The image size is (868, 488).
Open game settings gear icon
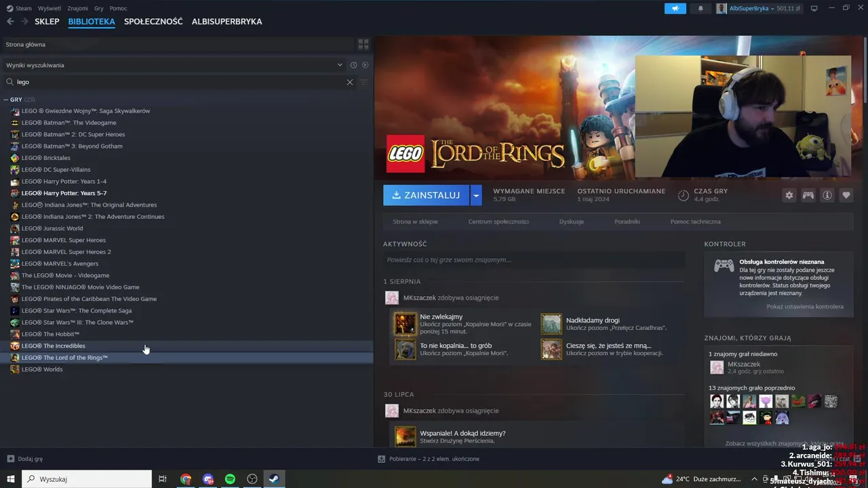[x=789, y=195]
